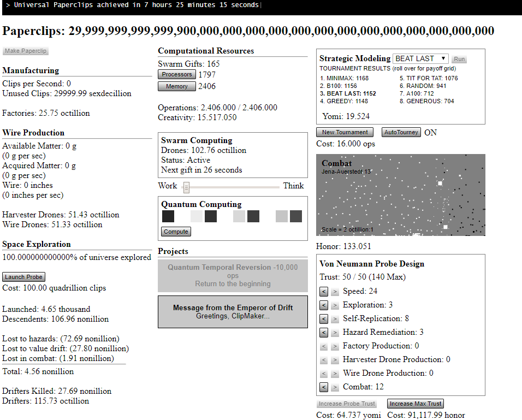Screen dimensions: 522x420
Task: Start a New Tournament
Action: (x=345, y=132)
